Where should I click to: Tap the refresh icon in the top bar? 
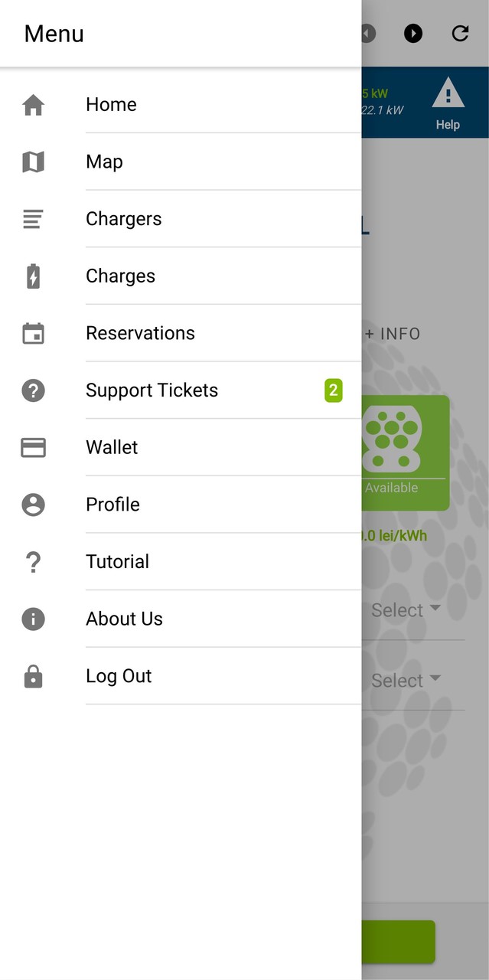coord(460,34)
